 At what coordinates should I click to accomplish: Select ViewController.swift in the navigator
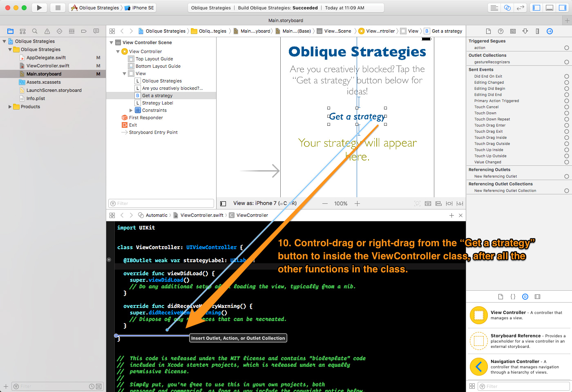pyautogui.click(x=48, y=66)
